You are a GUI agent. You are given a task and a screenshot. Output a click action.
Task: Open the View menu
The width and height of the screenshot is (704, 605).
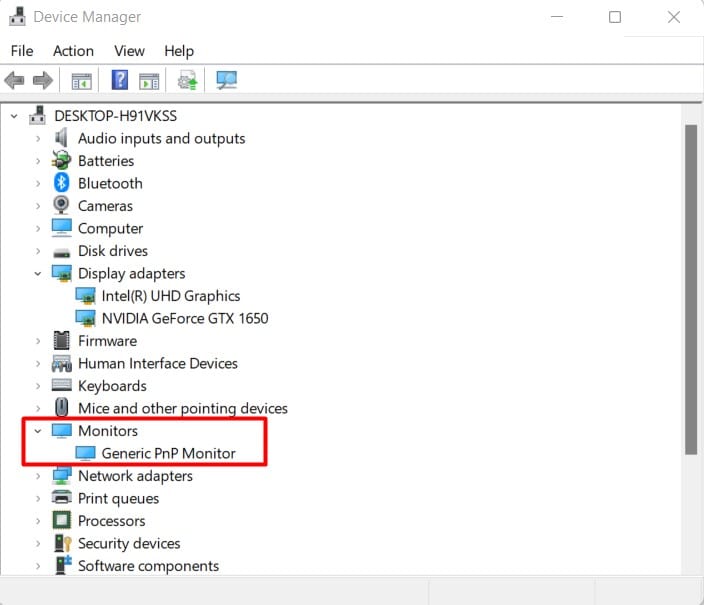[129, 51]
